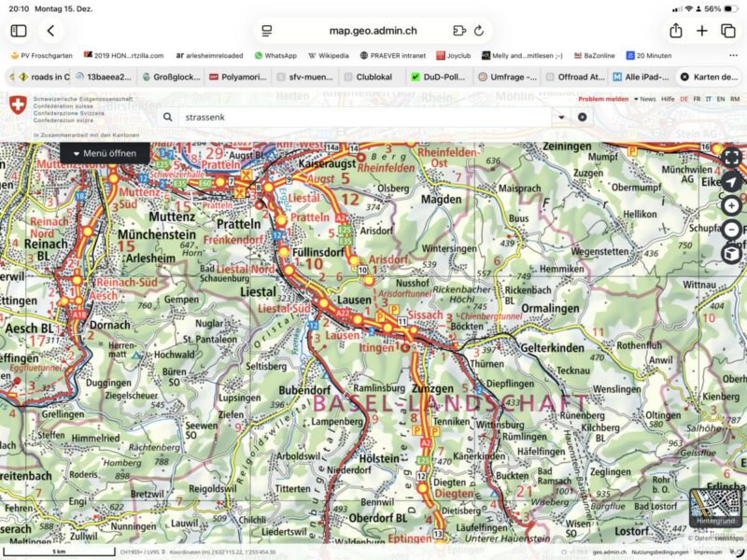Open the Safari share sheet
The image size is (747, 560).
[x=676, y=31]
